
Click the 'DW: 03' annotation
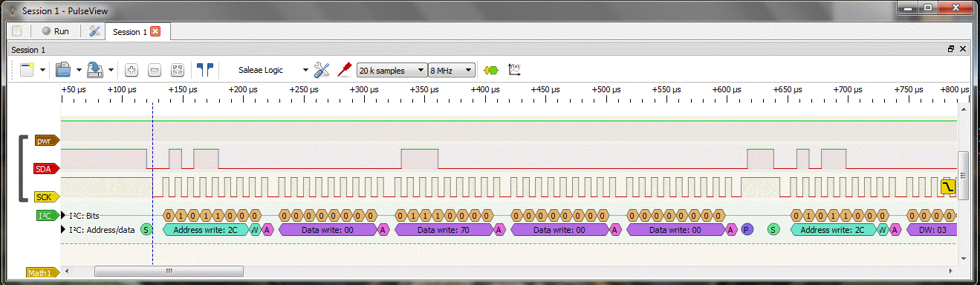tap(931, 230)
